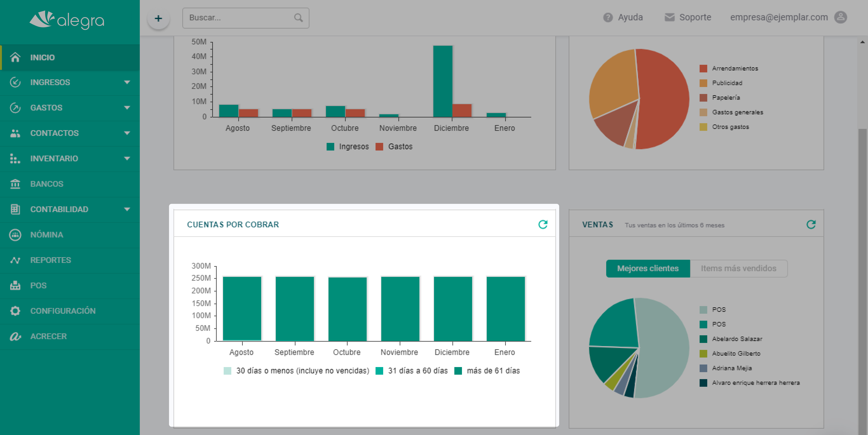Click the Gastos sidebar icon

pos(15,108)
